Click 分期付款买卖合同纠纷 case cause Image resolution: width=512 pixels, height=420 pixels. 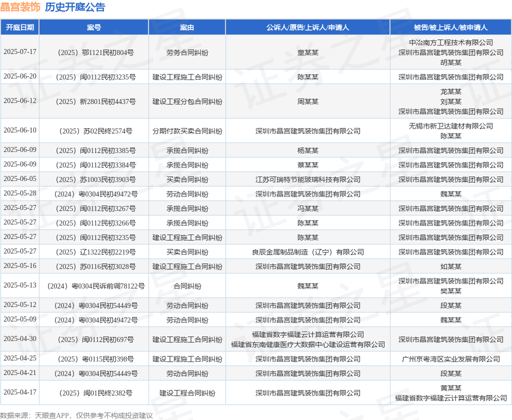187,131
